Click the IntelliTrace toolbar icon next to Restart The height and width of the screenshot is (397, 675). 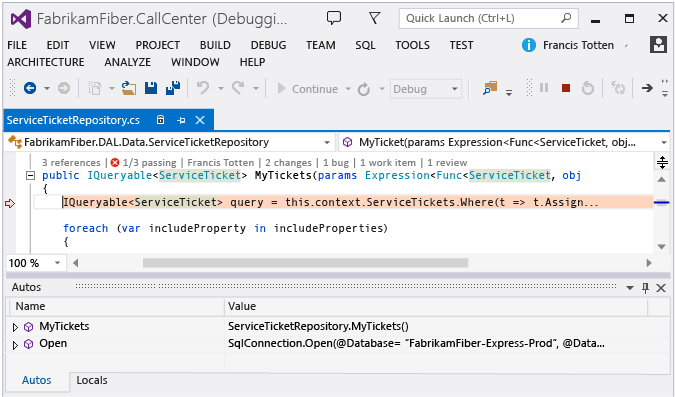tap(618, 88)
